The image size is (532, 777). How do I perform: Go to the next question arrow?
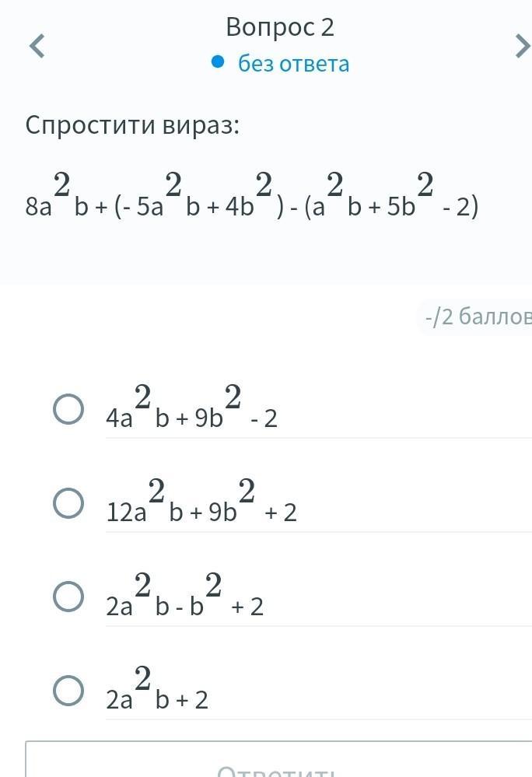tap(522, 47)
